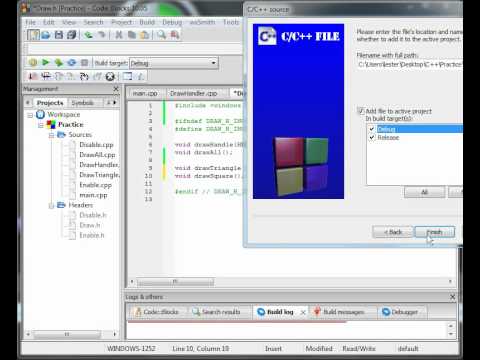Select Enable.cpp in Sources
Image resolution: width=480 pixels, height=360 pixels.
tap(95, 185)
